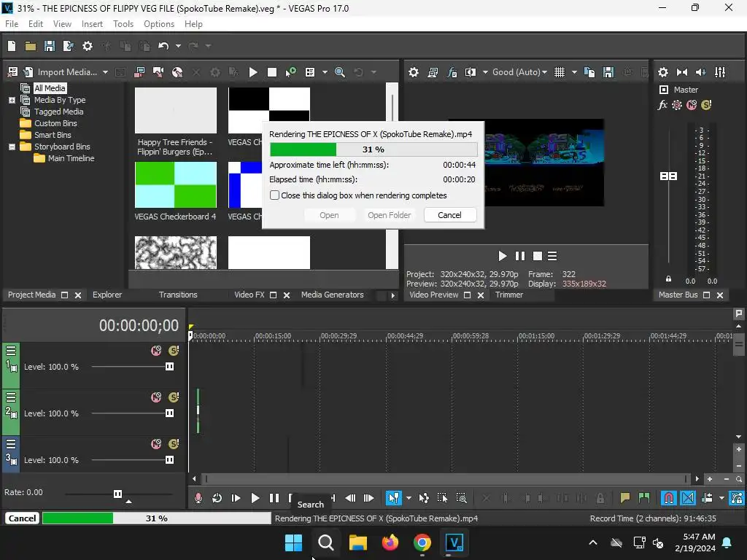This screenshot has width=747, height=560.
Task: Click Insert Marker icon in timeline toolbar
Action: click(624, 498)
